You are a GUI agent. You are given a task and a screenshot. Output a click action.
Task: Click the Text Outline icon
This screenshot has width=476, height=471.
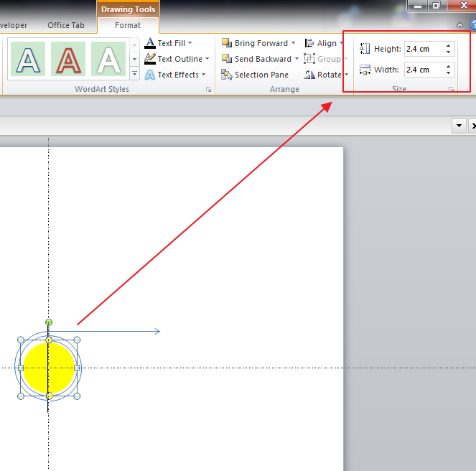click(150, 59)
